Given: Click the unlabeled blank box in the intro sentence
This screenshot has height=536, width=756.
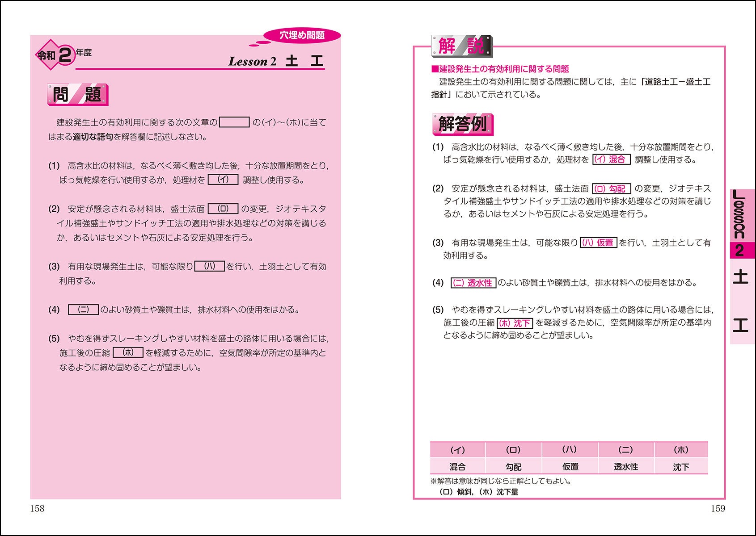Looking at the screenshot, I should [x=234, y=122].
